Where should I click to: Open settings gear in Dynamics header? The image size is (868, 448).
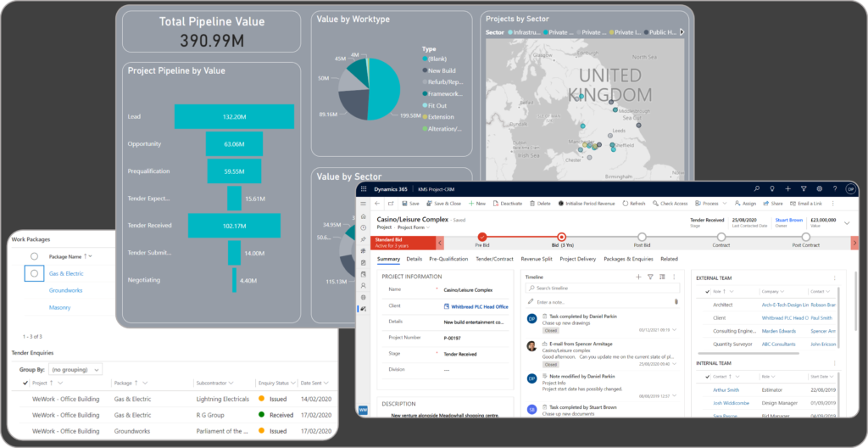tap(820, 189)
